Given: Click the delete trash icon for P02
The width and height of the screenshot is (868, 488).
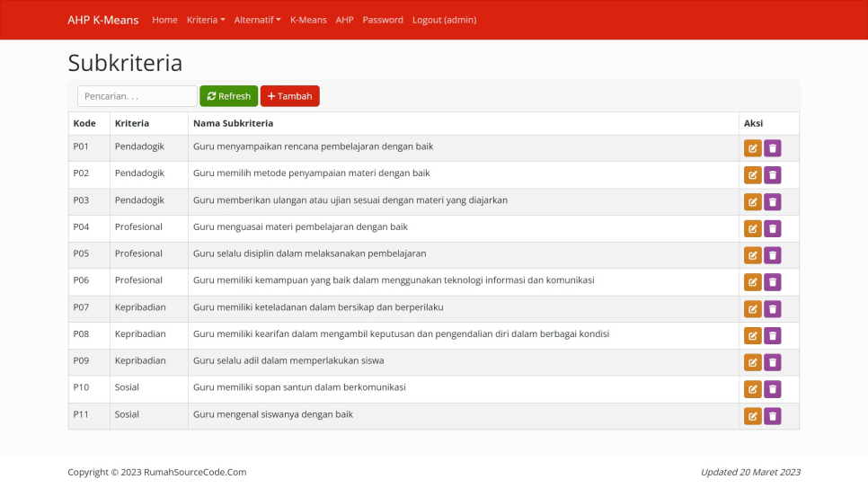Looking at the screenshot, I should (x=772, y=175).
